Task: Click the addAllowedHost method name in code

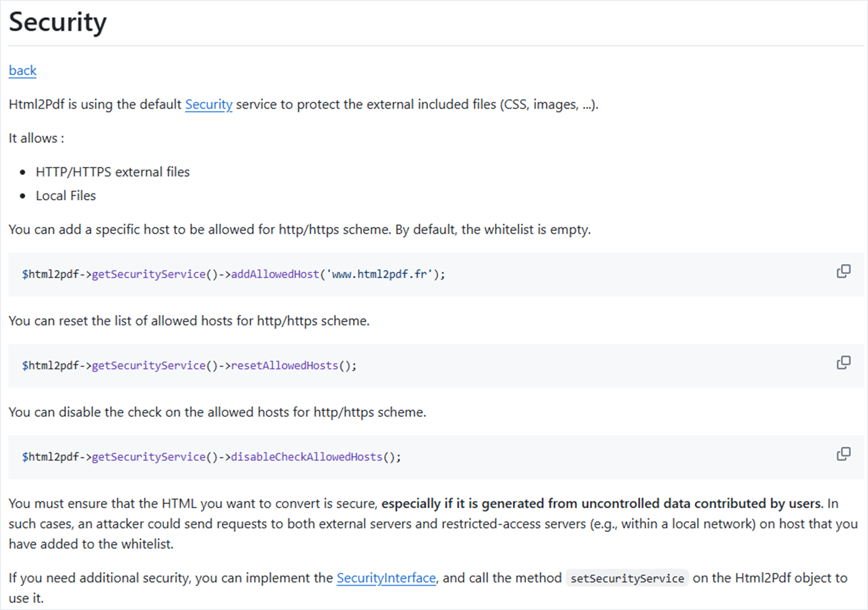Action: click(275, 274)
